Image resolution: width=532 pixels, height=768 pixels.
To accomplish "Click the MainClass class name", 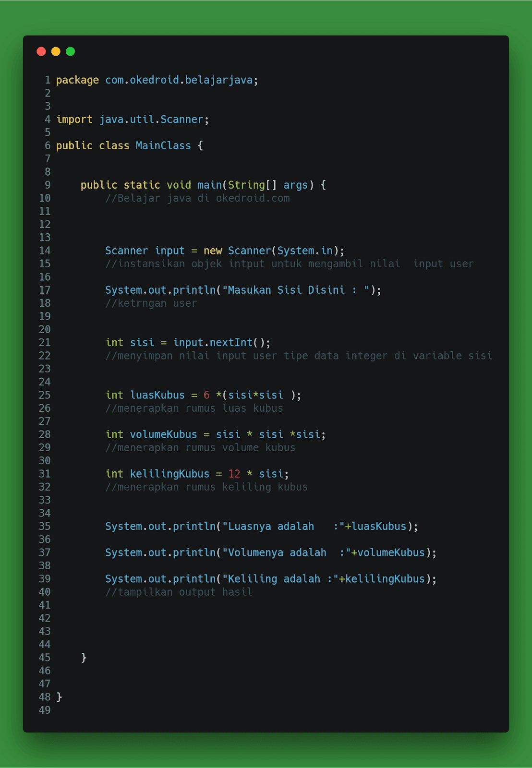I will (x=163, y=145).
